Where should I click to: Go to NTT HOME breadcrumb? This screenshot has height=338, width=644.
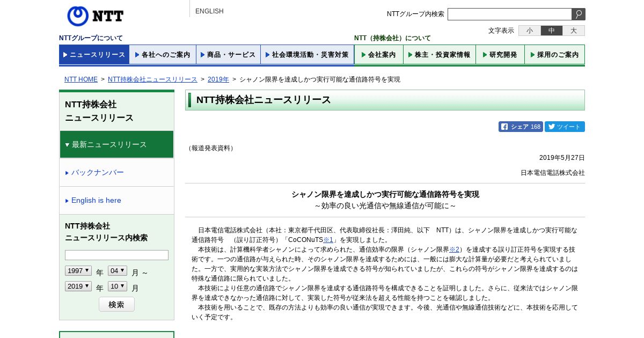click(81, 79)
